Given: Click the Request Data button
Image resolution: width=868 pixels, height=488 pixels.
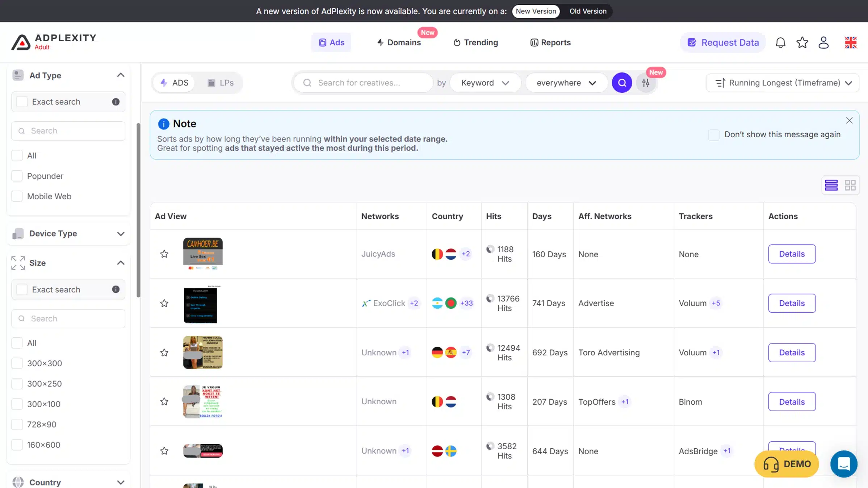Looking at the screenshot, I should click(x=723, y=42).
